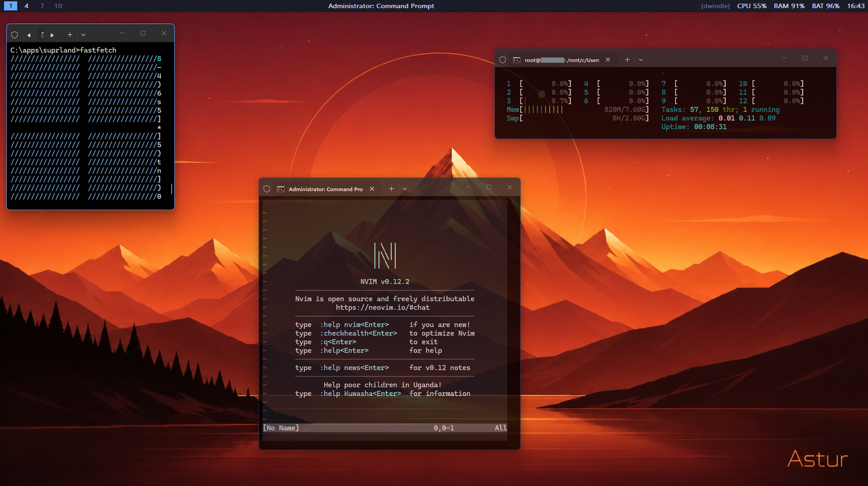Click the '820M/7.60G' memory value in htop
The width and height of the screenshot is (868, 486).
(625, 110)
